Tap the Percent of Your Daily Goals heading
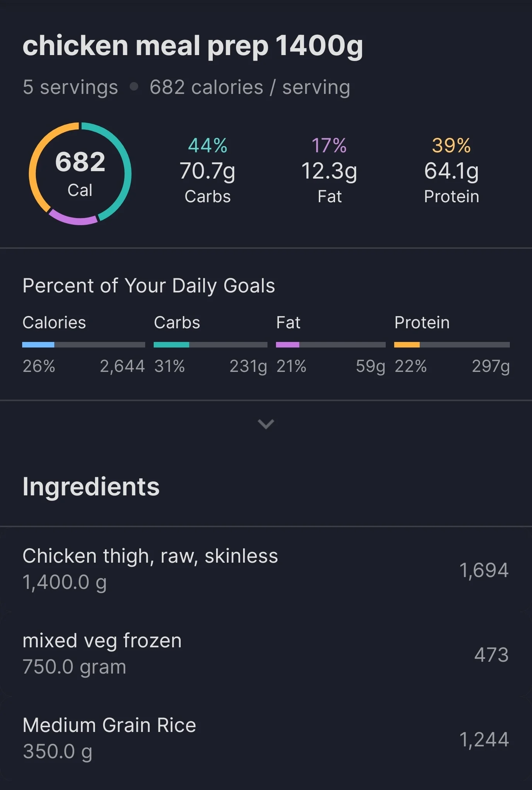 pyautogui.click(x=149, y=286)
